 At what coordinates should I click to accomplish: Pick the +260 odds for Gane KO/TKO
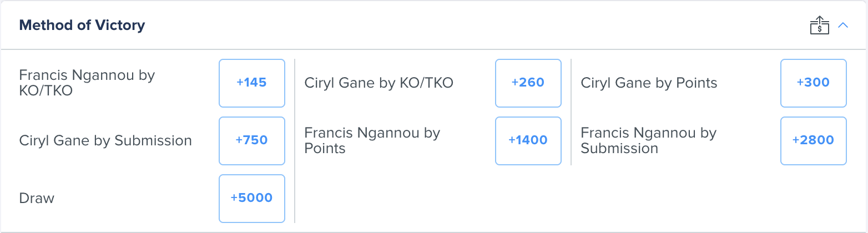coord(528,83)
